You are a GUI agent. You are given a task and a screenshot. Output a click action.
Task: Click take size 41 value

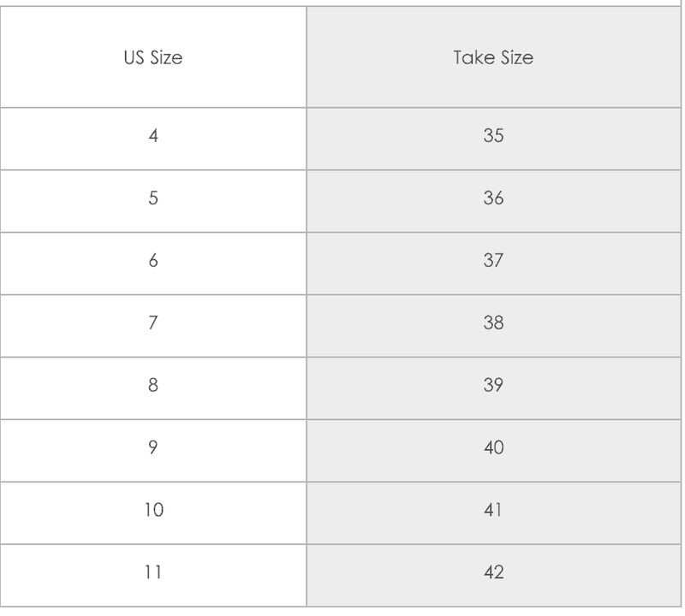493,510
